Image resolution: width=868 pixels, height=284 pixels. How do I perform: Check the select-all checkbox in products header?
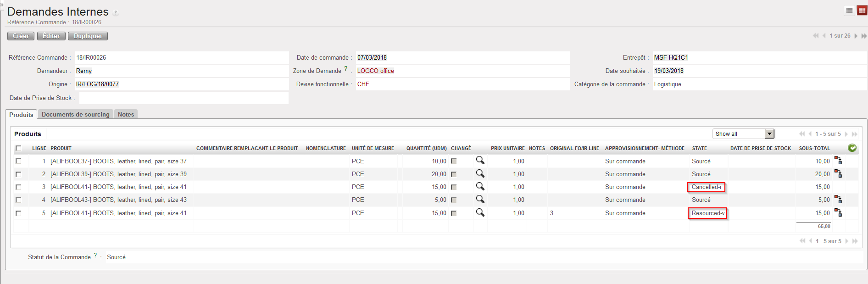(x=18, y=148)
